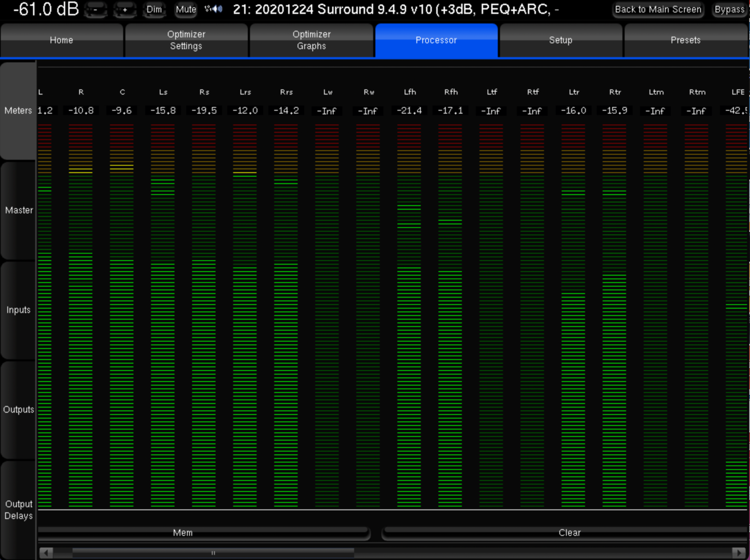Select the Outputs side tab
Image resolution: width=750 pixels, height=560 pixels.
[18, 409]
